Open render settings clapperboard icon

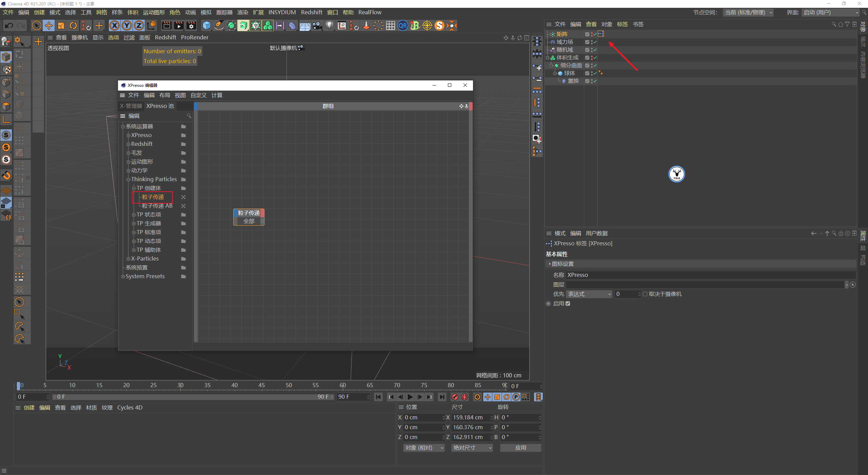point(192,25)
